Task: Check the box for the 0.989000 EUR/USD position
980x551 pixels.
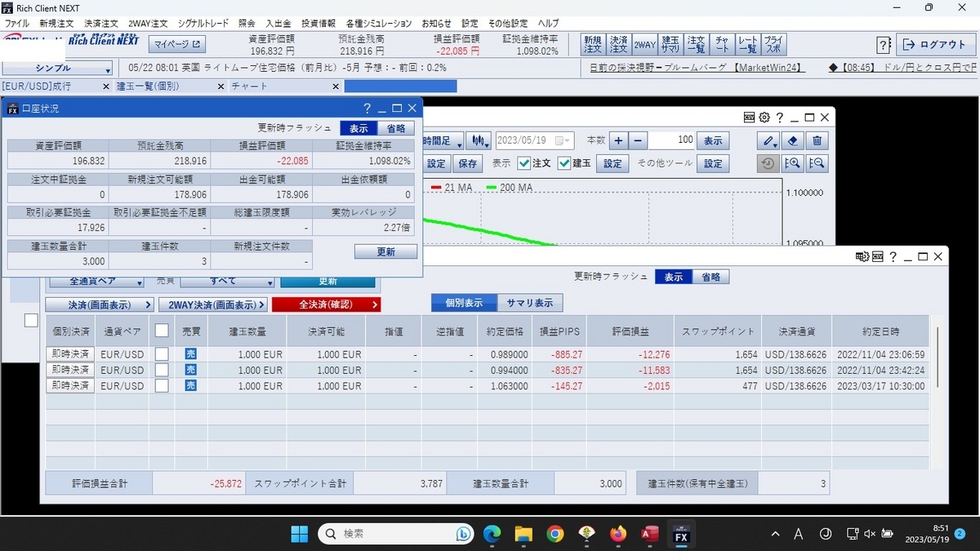Action: [x=162, y=354]
